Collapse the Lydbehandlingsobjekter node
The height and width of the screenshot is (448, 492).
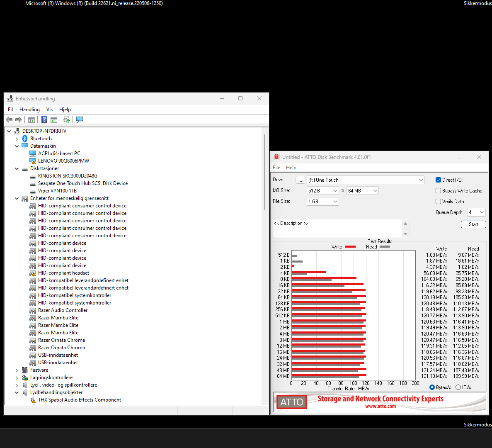click(x=17, y=392)
